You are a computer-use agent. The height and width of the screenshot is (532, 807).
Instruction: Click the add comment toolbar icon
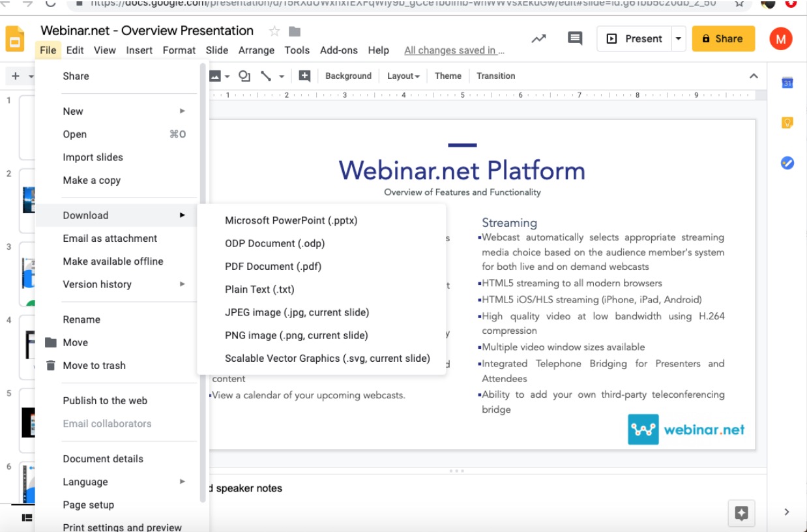click(x=304, y=76)
